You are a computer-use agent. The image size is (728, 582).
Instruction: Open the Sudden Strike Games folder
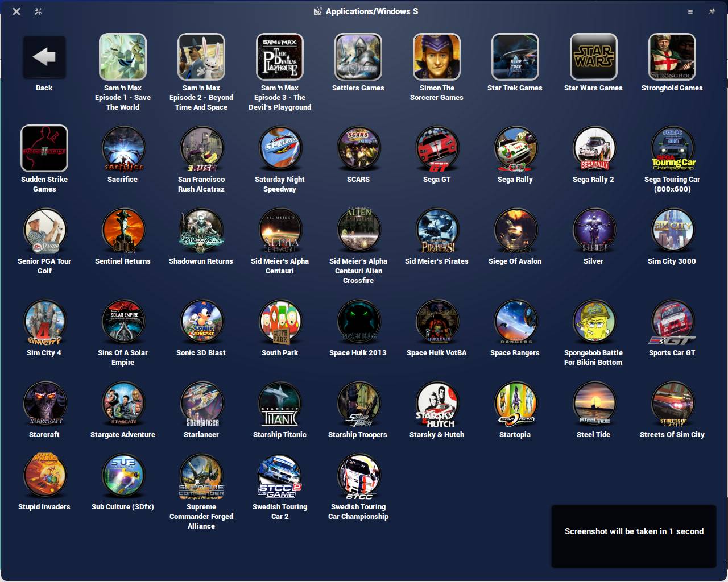coord(44,148)
